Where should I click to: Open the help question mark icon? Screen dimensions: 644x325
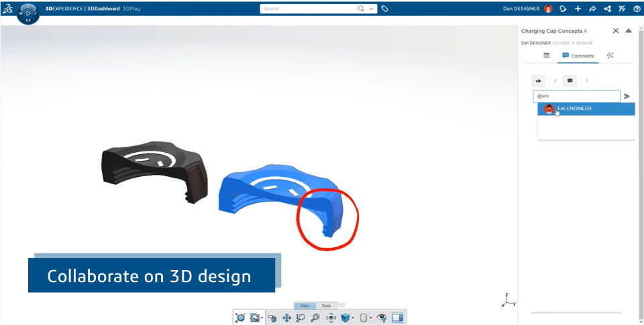[x=637, y=9]
